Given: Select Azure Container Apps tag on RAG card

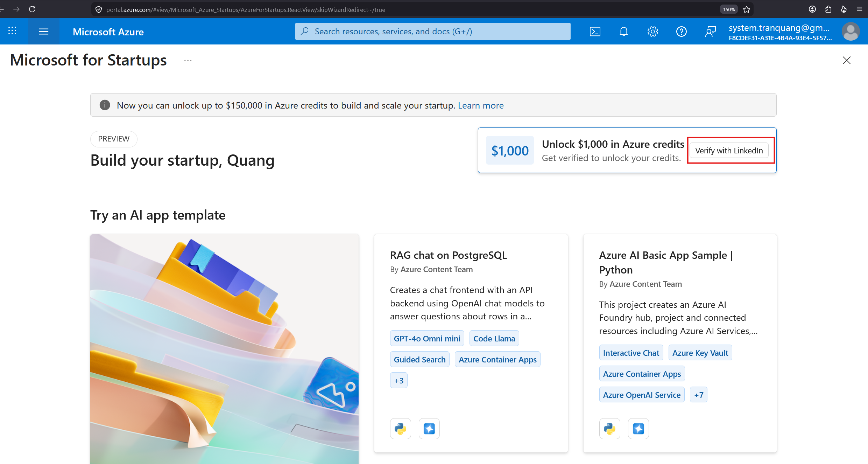Looking at the screenshot, I should coord(497,360).
